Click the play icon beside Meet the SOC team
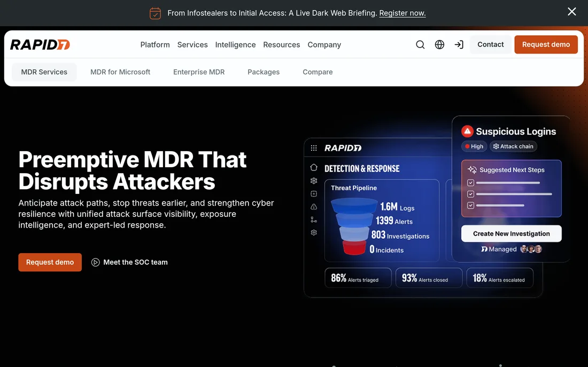This screenshot has width=588, height=367. [x=96, y=262]
